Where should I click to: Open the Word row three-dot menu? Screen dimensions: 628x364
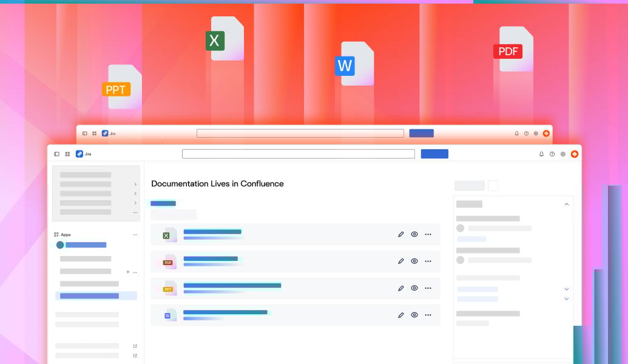pyautogui.click(x=428, y=315)
